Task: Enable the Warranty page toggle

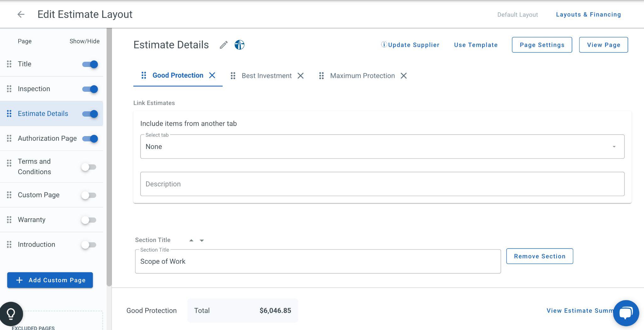Action: pyautogui.click(x=89, y=220)
